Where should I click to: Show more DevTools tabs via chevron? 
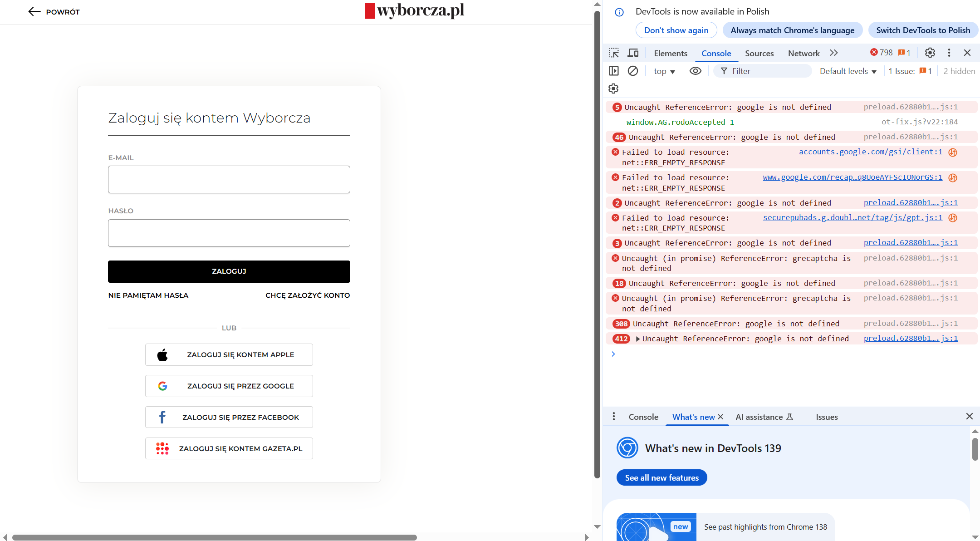(x=834, y=53)
